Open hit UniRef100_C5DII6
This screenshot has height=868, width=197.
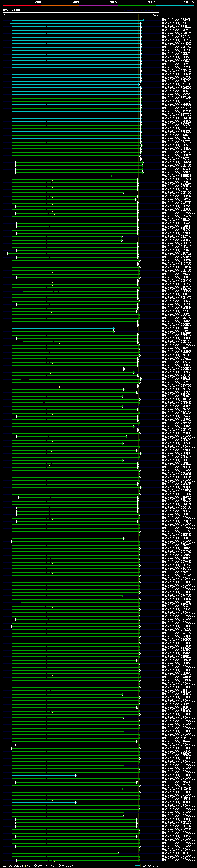(177, 342)
